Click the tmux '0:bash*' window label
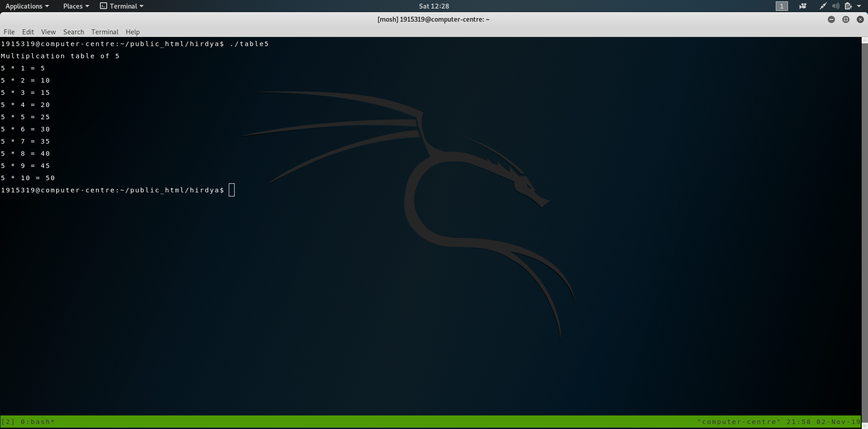The height and width of the screenshot is (429, 868). click(x=38, y=422)
